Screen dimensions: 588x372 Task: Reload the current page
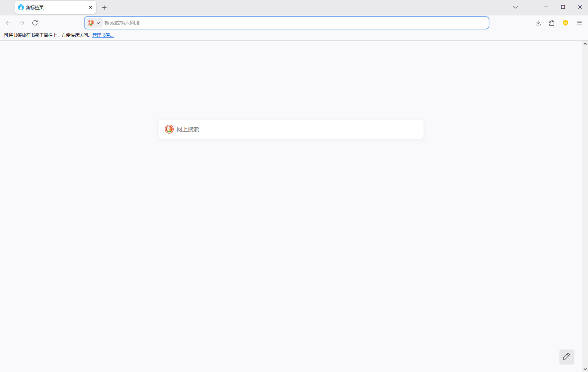click(x=35, y=23)
